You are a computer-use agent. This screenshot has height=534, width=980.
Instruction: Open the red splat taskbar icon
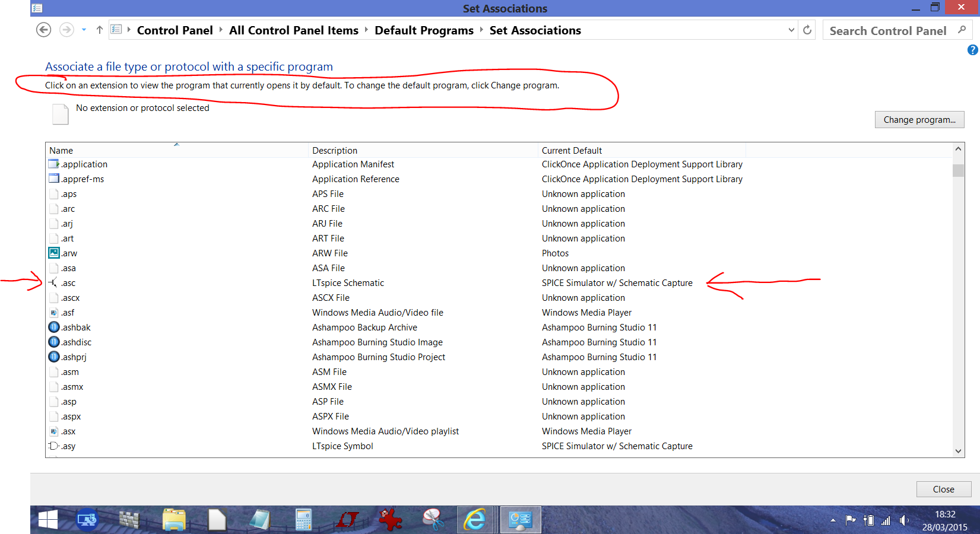pyautogui.click(x=390, y=520)
